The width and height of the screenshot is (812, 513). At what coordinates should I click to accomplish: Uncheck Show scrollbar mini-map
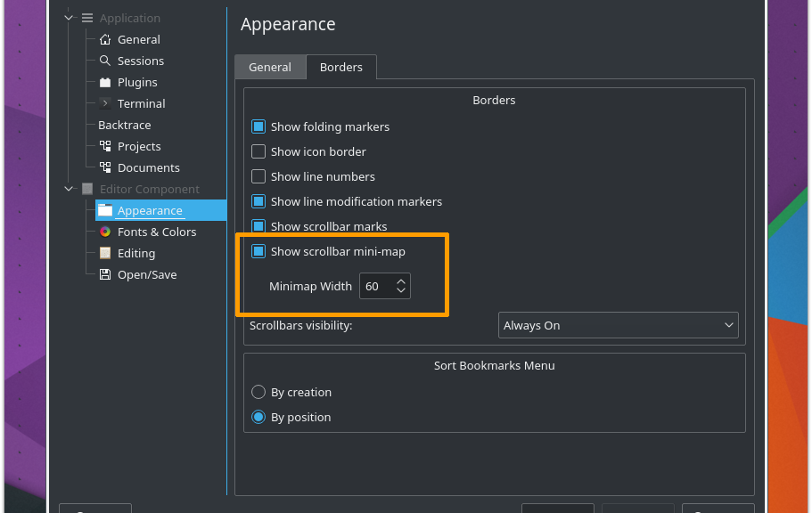point(258,251)
